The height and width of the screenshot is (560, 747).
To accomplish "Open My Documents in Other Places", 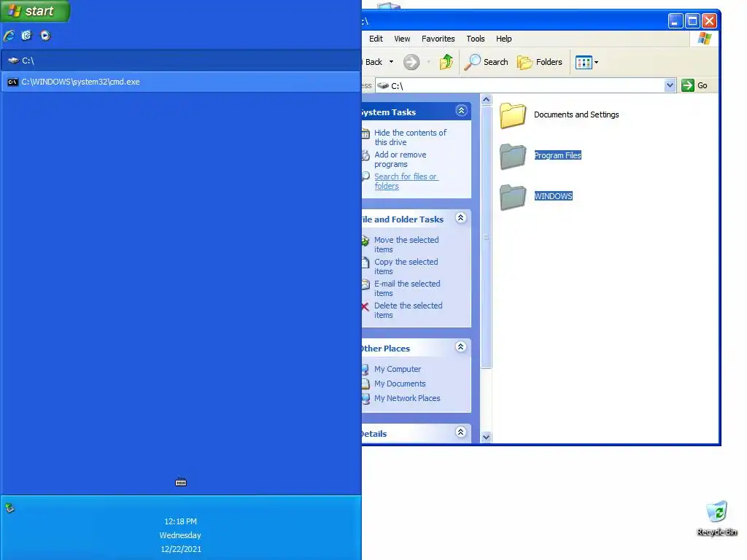I will point(400,384).
